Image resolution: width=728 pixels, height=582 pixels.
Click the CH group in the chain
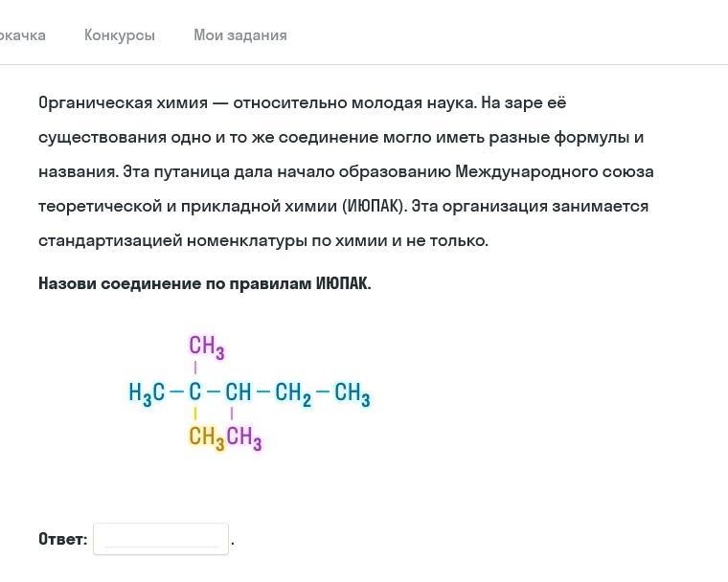coord(239,392)
